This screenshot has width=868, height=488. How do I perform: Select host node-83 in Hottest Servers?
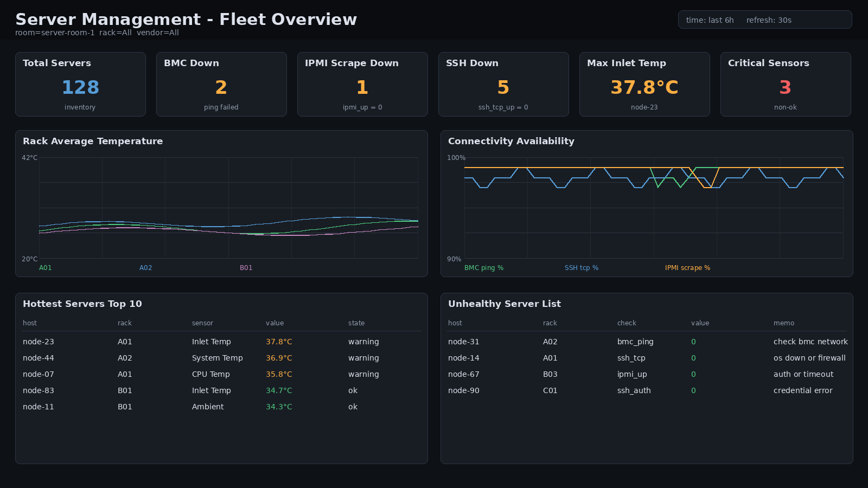pos(39,390)
